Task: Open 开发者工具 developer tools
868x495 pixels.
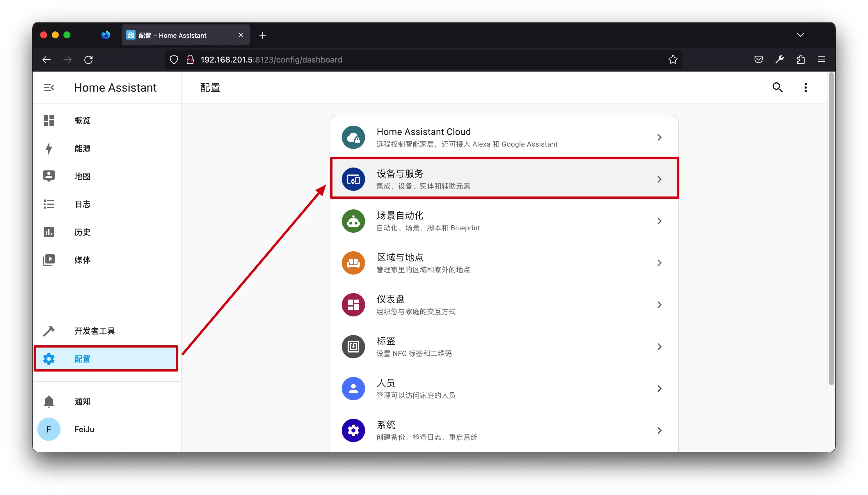Action: click(x=95, y=331)
